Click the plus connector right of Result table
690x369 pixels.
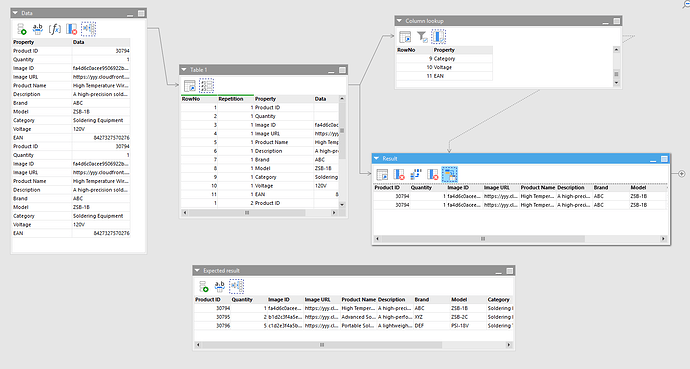pyautogui.click(x=682, y=174)
